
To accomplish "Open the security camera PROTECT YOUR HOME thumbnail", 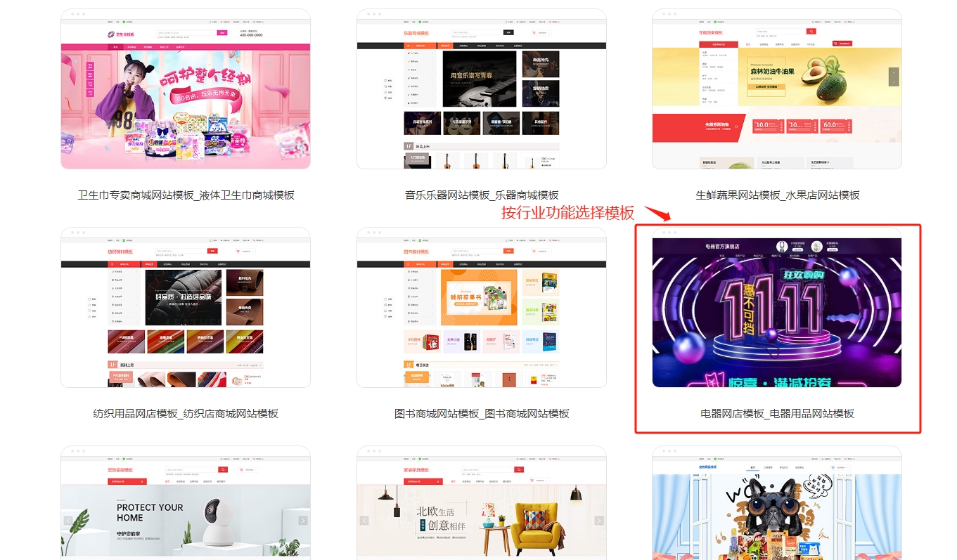I will pyautogui.click(x=186, y=502).
